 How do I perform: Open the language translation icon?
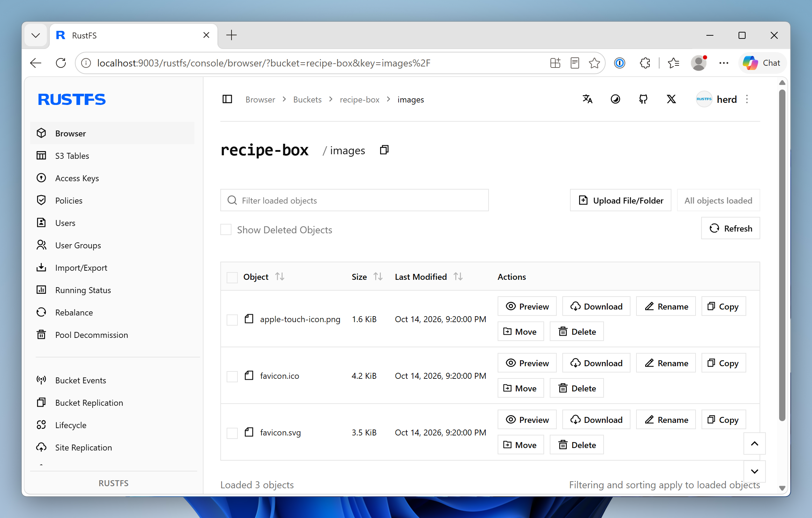click(587, 99)
